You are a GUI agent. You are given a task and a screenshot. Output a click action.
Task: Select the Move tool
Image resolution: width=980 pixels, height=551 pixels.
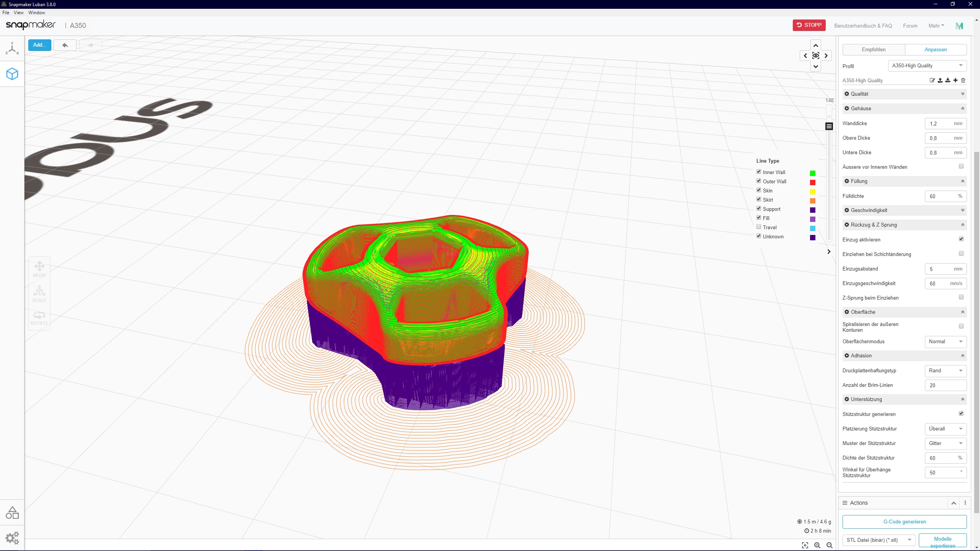click(x=39, y=269)
